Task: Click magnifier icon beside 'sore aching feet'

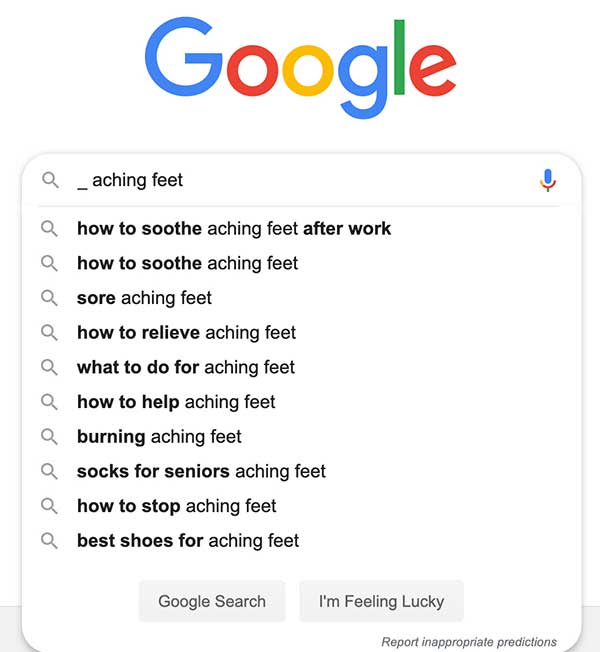Action: (x=49, y=298)
